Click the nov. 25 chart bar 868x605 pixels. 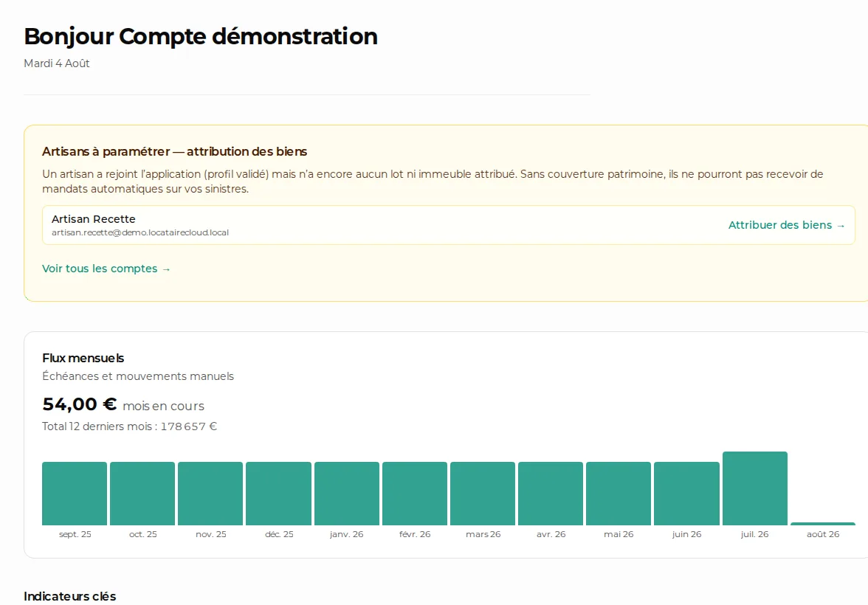210,493
